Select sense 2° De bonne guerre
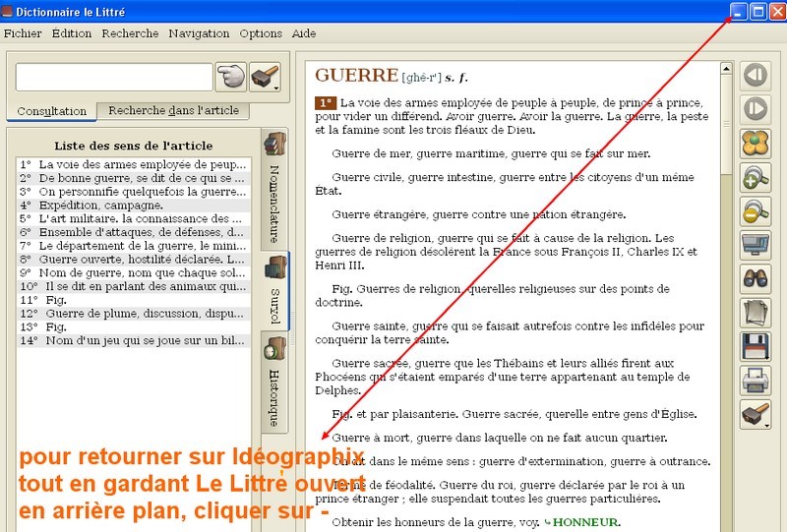Image resolution: width=787 pixels, height=532 pixels. pos(134,178)
